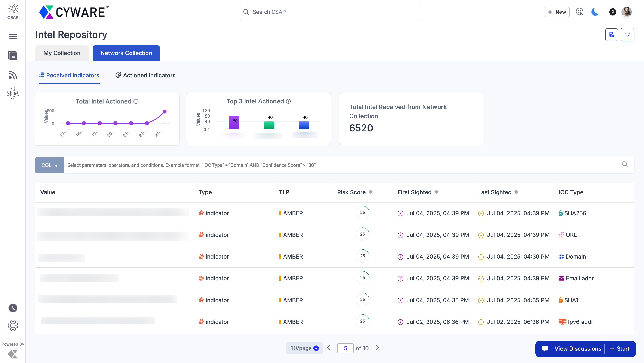Screen dimensions: 644x363
Task: Focus the Search CSAP input field
Action: point(330,12)
